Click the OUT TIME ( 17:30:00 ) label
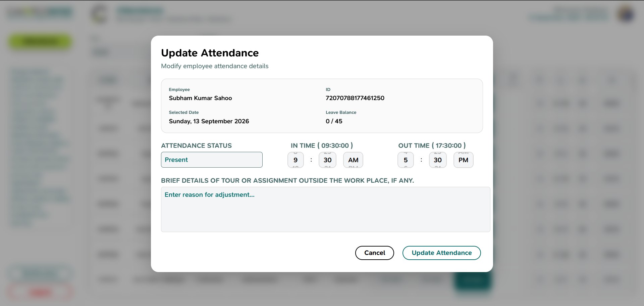The width and height of the screenshot is (644, 306). coord(432,145)
